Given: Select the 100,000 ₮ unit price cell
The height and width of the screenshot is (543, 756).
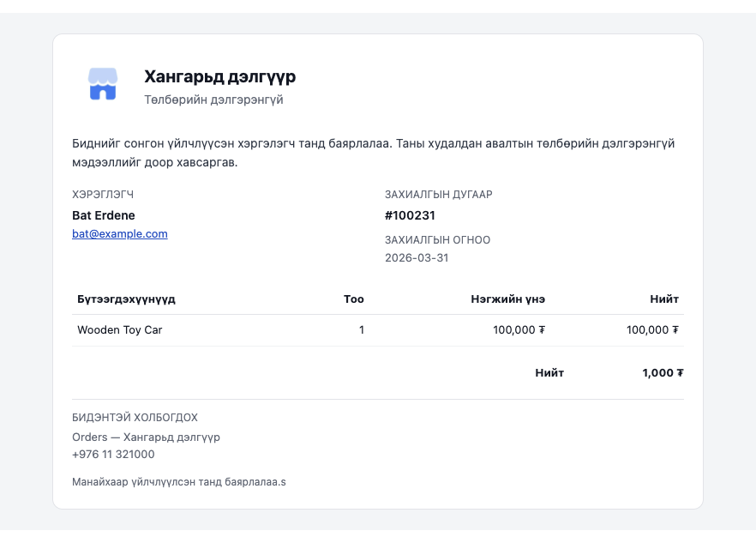Looking at the screenshot, I should [519, 329].
